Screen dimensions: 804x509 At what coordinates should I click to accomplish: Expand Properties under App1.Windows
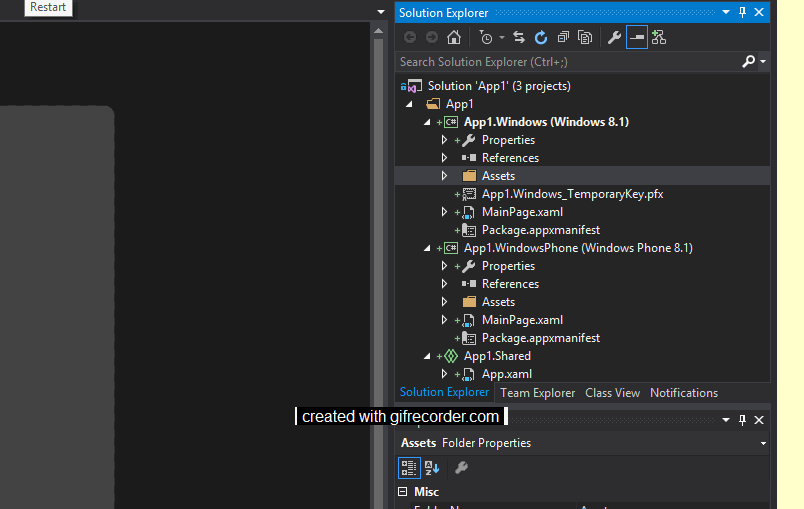click(x=445, y=140)
